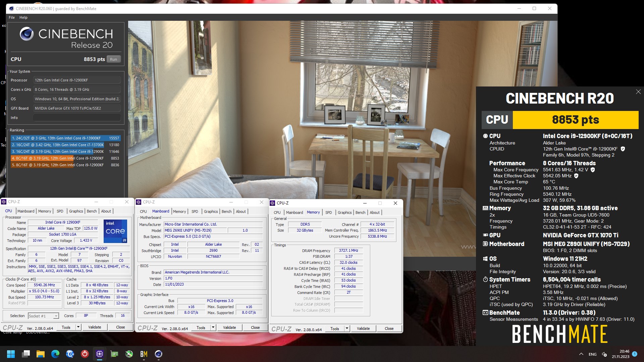Click the DRAM Frequency value 3727.1 MHz

pyautogui.click(x=348, y=250)
